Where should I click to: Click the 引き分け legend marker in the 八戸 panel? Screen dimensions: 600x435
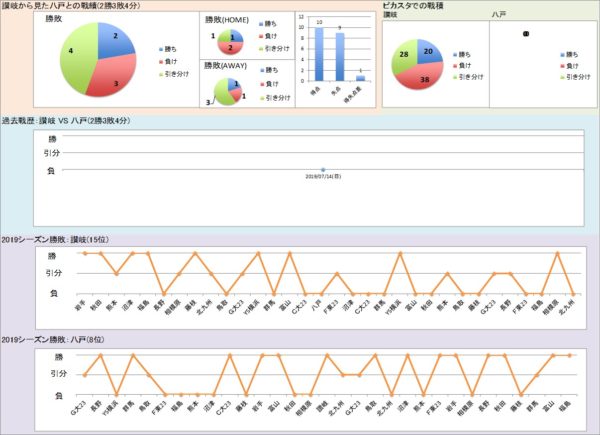click(562, 78)
